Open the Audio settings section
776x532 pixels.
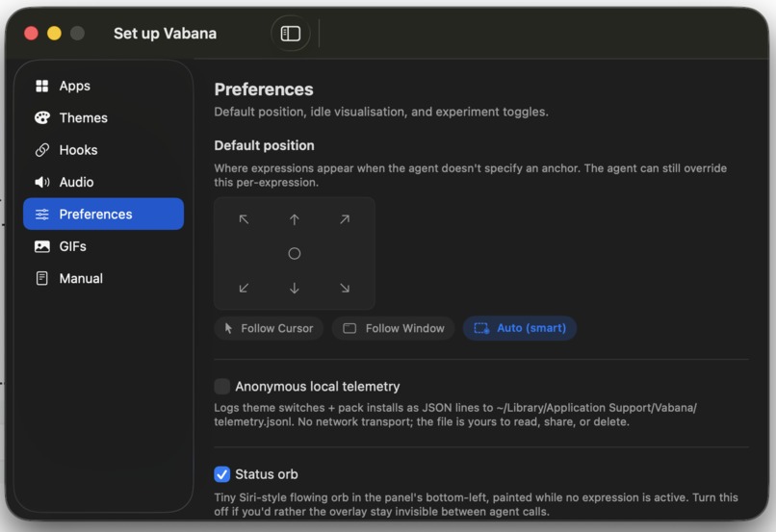pyautogui.click(x=103, y=183)
